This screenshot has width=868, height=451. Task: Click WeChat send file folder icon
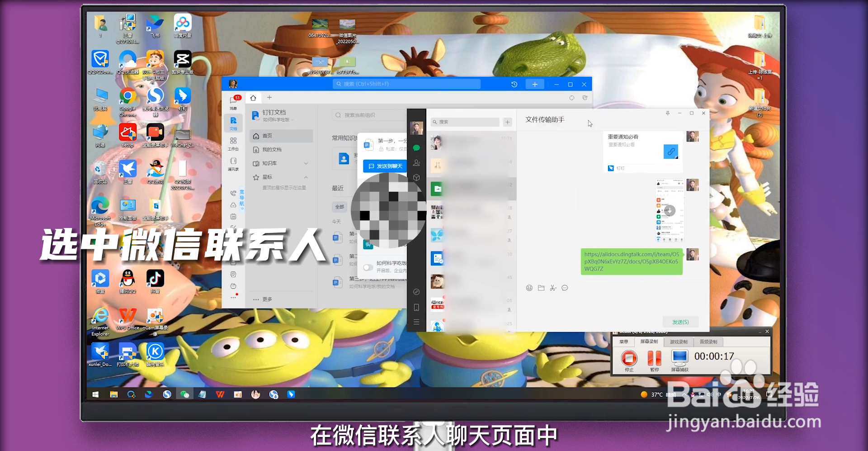(x=541, y=288)
